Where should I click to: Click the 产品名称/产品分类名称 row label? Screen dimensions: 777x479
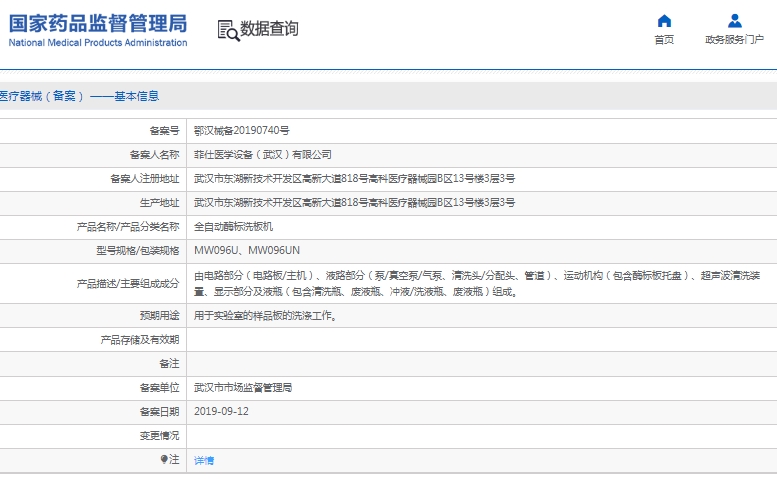point(128,226)
